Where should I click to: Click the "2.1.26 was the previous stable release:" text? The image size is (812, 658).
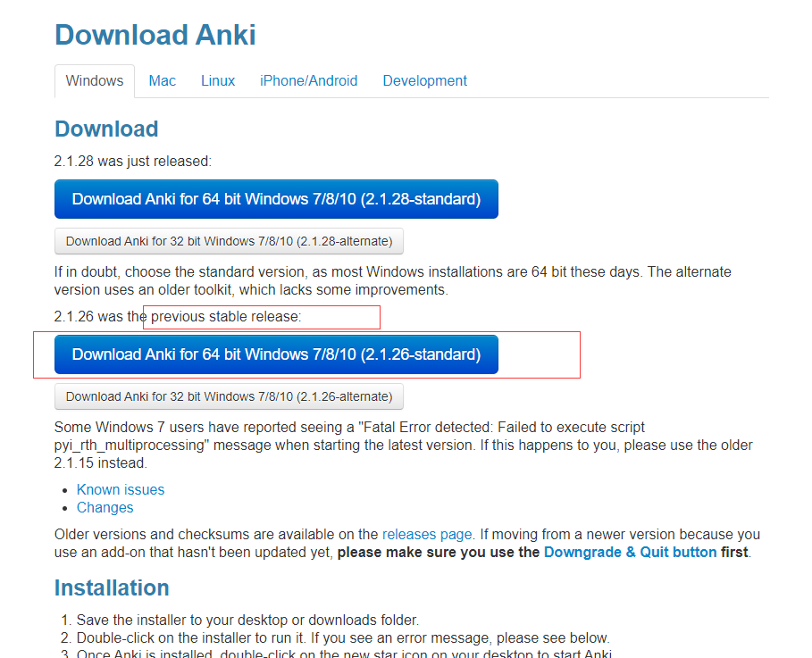[178, 316]
